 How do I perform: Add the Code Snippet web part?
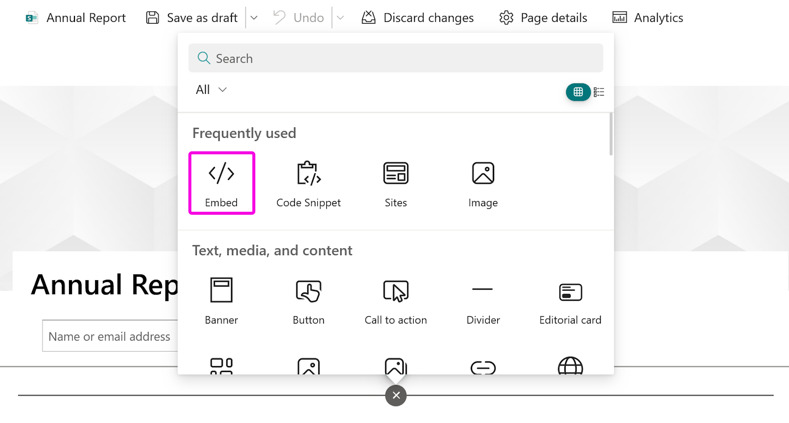click(x=308, y=183)
